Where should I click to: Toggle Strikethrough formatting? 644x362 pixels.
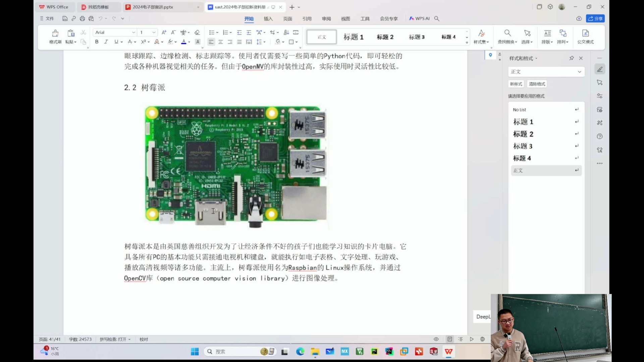(130, 42)
